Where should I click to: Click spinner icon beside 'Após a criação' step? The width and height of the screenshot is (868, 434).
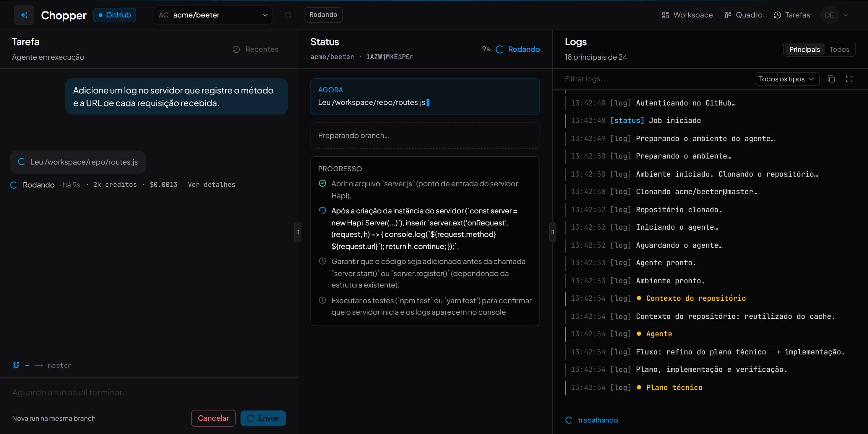322,211
